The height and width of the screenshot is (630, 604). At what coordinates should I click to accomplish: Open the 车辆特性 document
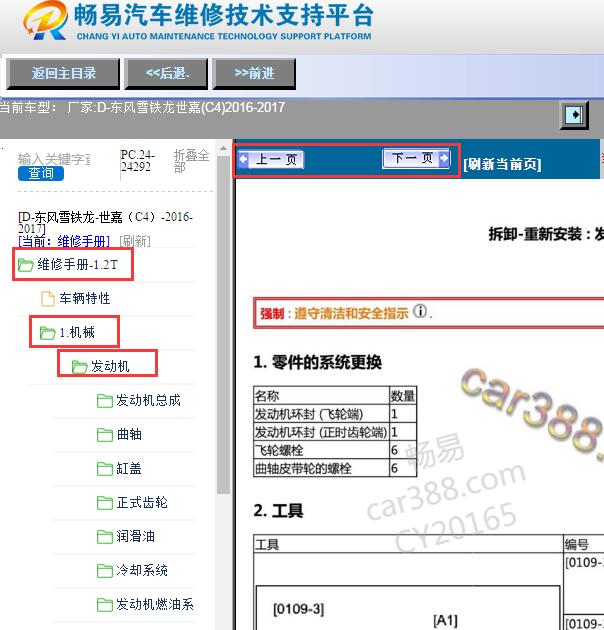click(85, 299)
